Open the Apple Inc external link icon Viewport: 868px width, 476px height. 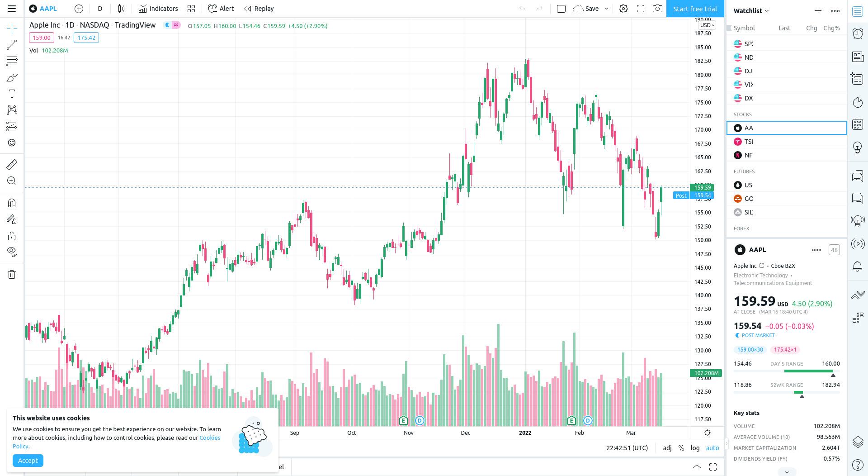762,266
